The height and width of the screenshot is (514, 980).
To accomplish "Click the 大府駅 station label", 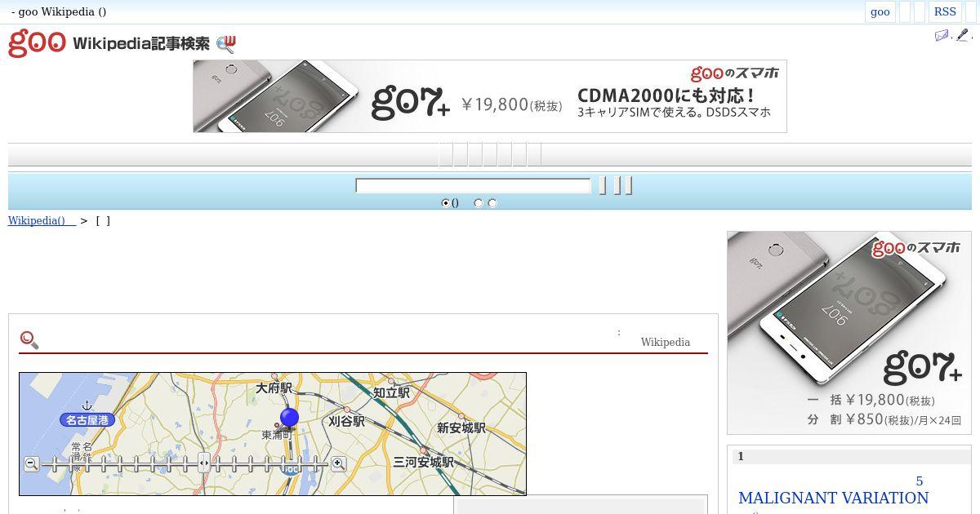I will (x=274, y=388).
